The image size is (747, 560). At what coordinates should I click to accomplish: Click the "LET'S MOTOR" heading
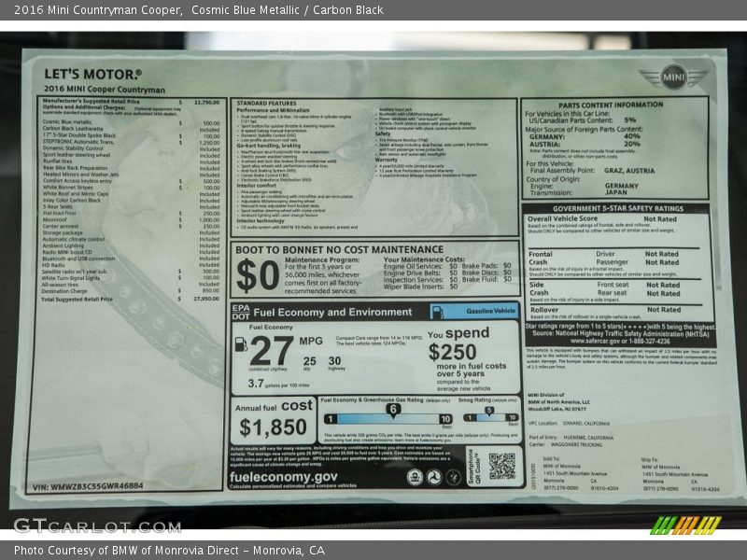[x=92, y=75]
